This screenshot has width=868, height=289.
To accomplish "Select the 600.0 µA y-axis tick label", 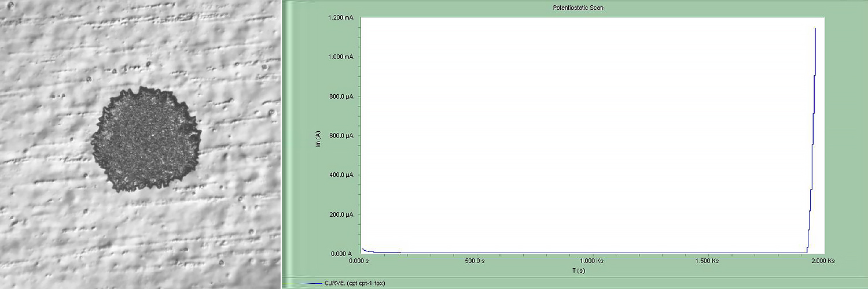I will (x=341, y=136).
